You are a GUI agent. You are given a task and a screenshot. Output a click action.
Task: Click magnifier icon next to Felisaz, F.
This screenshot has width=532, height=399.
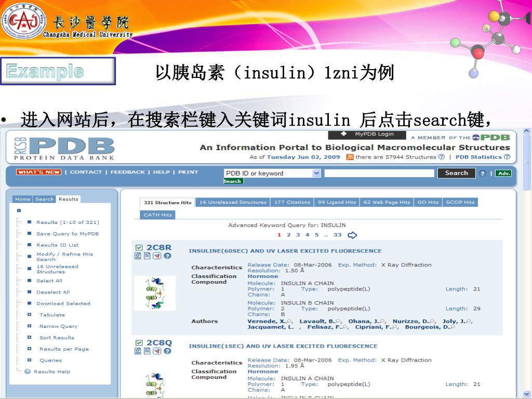(x=345, y=327)
